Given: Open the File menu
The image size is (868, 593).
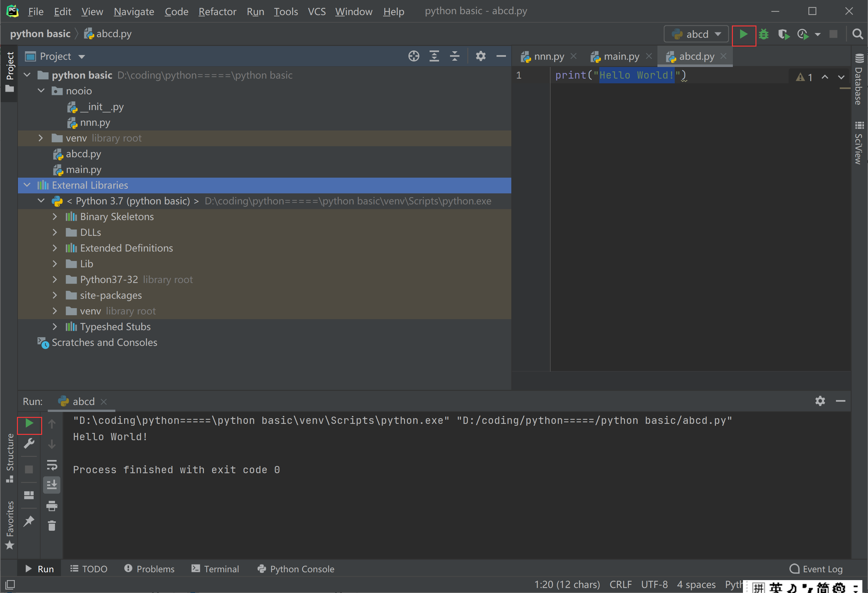Looking at the screenshot, I should tap(36, 12).
